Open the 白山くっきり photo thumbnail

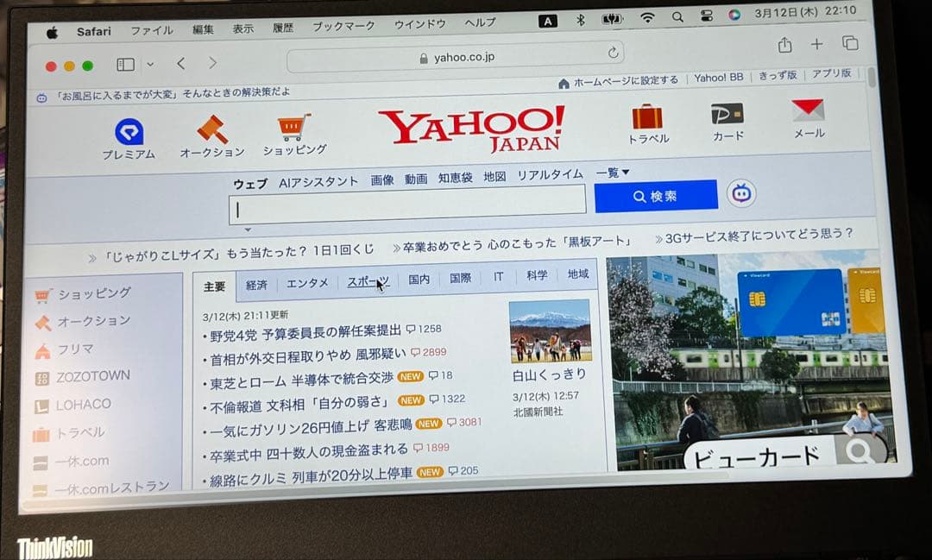tap(551, 331)
